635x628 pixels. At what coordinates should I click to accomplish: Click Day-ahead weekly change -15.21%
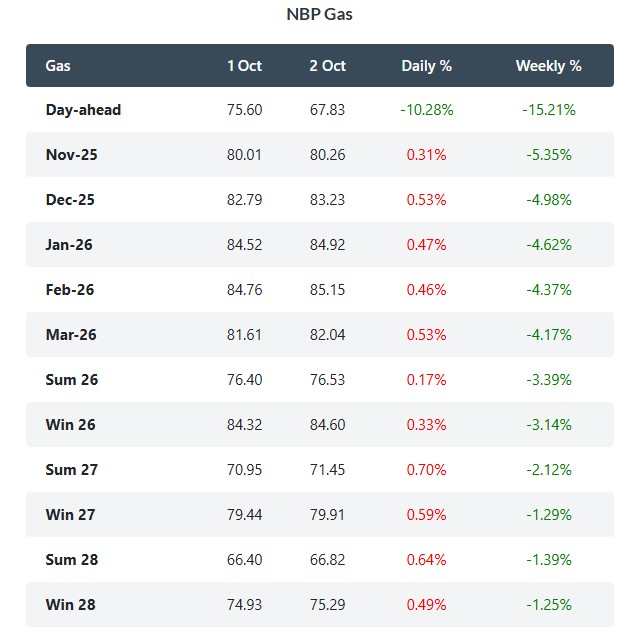click(x=548, y=110)
